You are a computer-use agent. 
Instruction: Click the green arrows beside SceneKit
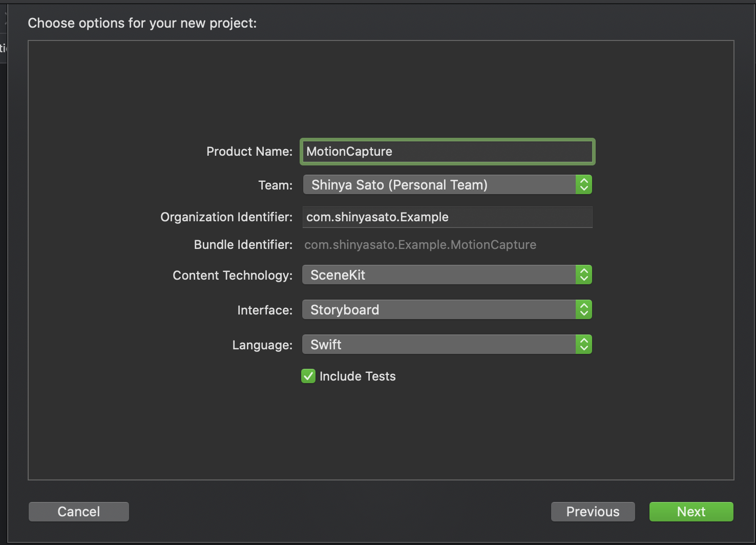pyautogui.click(x=583, y=275)
